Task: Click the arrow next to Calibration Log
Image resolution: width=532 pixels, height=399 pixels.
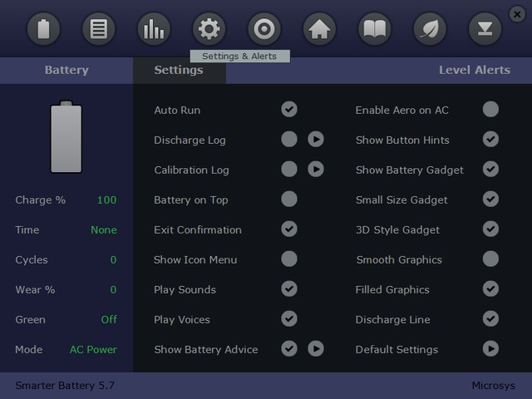Action: (316, 170)
